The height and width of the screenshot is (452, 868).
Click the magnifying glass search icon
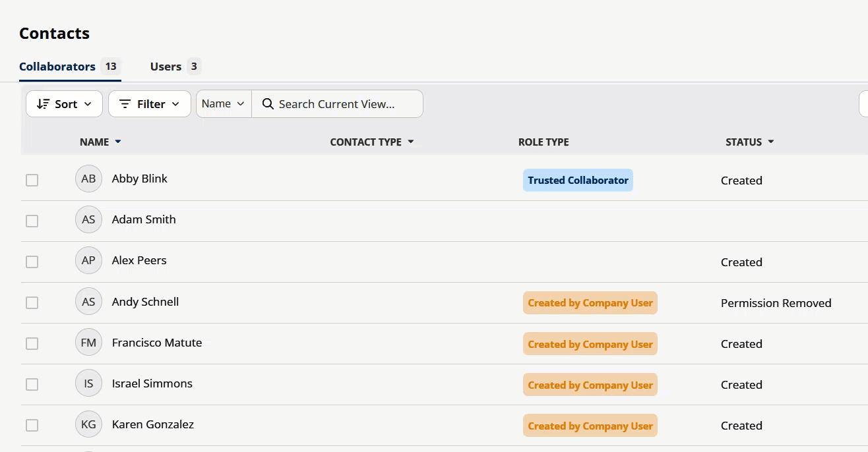point(267,103)
